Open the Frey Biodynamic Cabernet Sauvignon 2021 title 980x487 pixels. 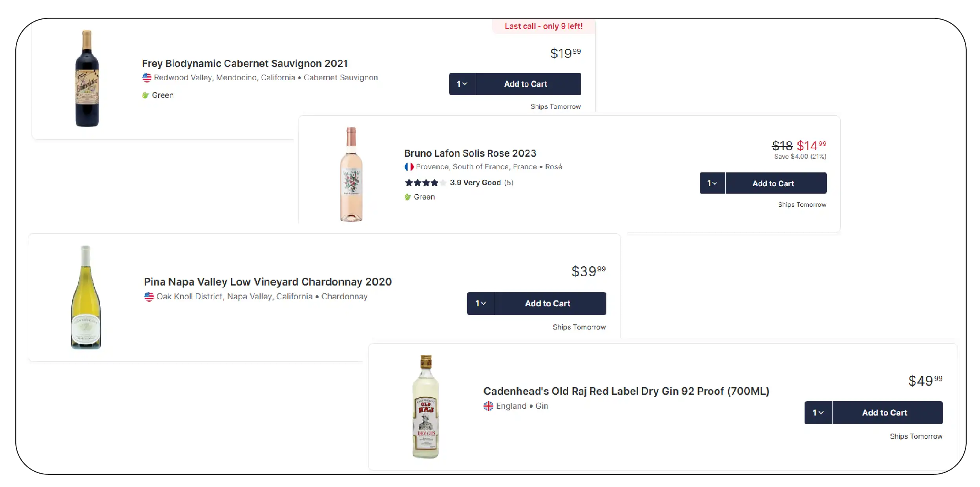coord(245,64)
